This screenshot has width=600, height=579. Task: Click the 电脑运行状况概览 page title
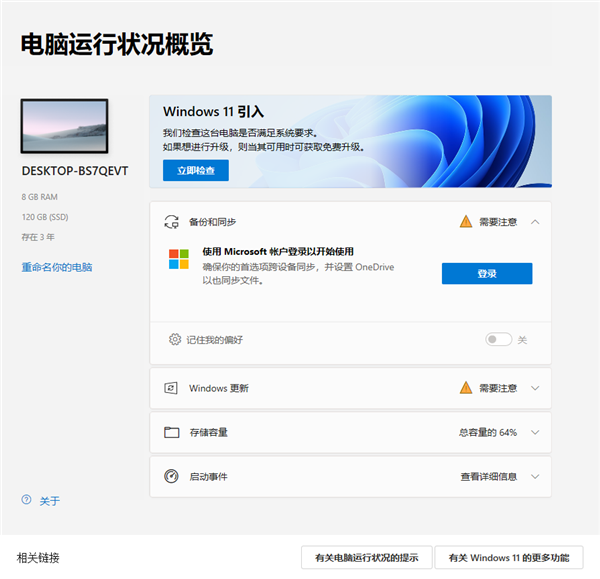tap(117, 44)
